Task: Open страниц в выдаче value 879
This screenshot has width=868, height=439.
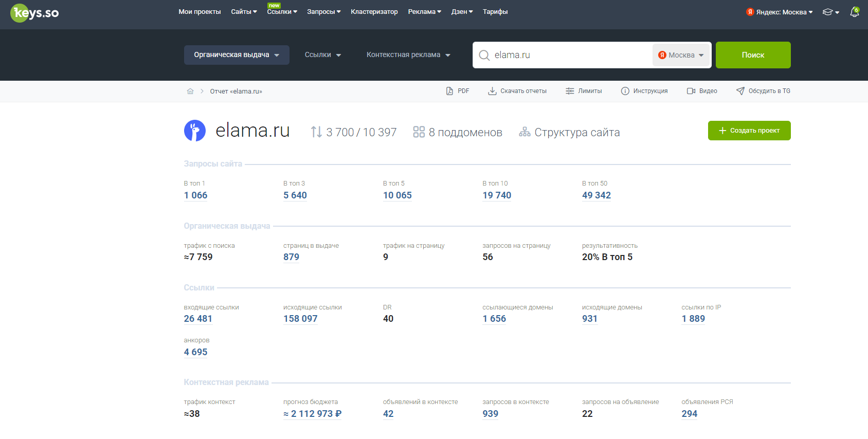Action: 291,257
